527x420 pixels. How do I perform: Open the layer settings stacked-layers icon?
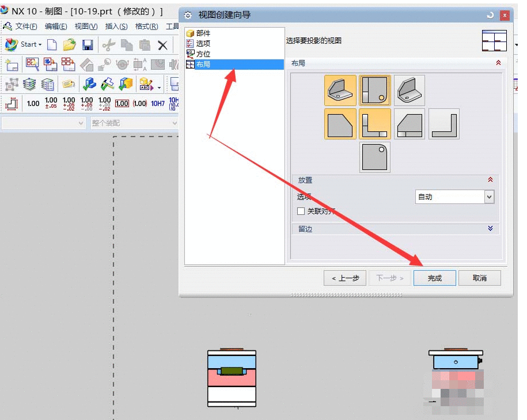pos(29,84)
